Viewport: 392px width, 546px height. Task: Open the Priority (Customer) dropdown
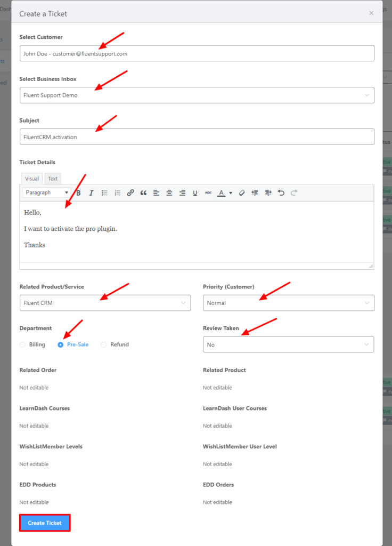(x=288, y=303)
